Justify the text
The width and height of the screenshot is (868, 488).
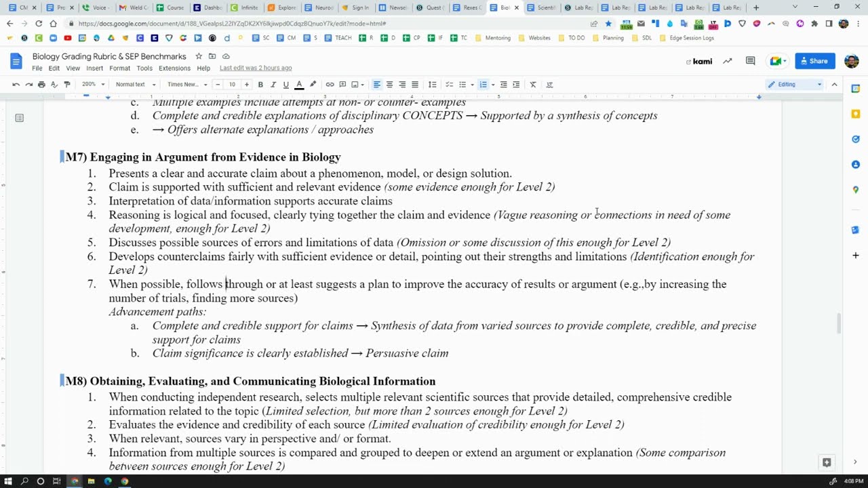point(415,85)
